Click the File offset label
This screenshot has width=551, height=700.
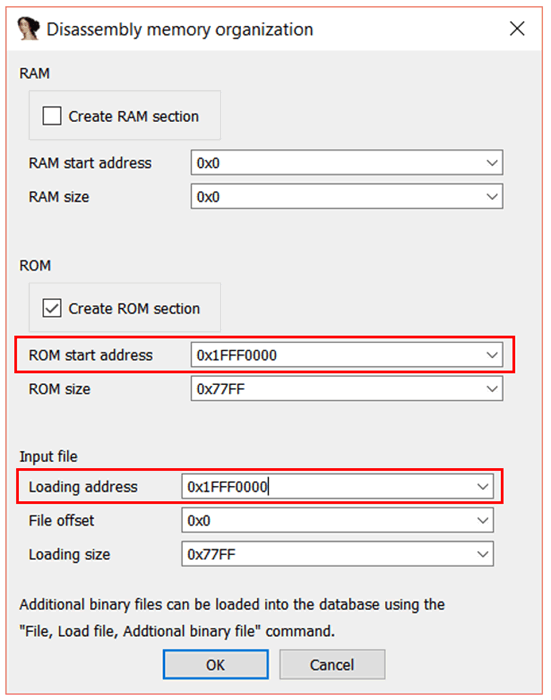point(62,521)
